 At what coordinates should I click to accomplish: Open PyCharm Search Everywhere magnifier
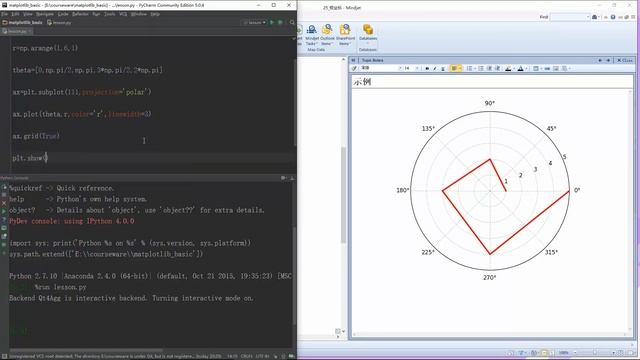[292, 22]
